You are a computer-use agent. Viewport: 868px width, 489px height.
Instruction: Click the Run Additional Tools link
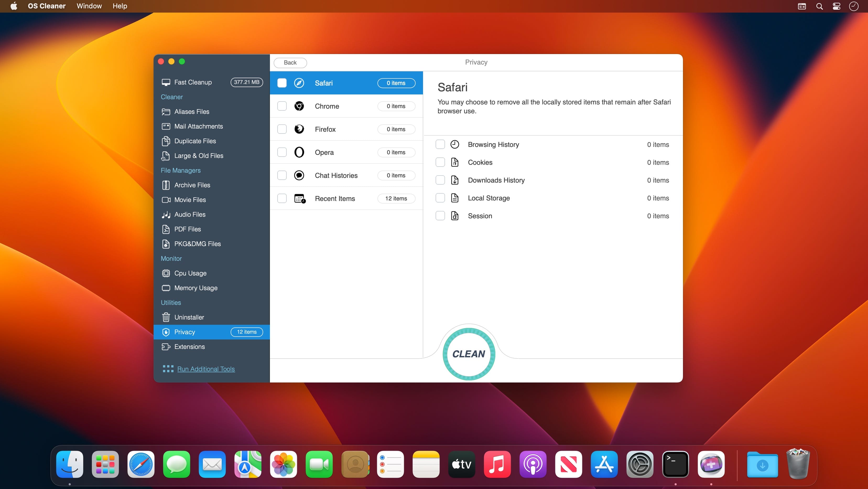pos(206,369)
